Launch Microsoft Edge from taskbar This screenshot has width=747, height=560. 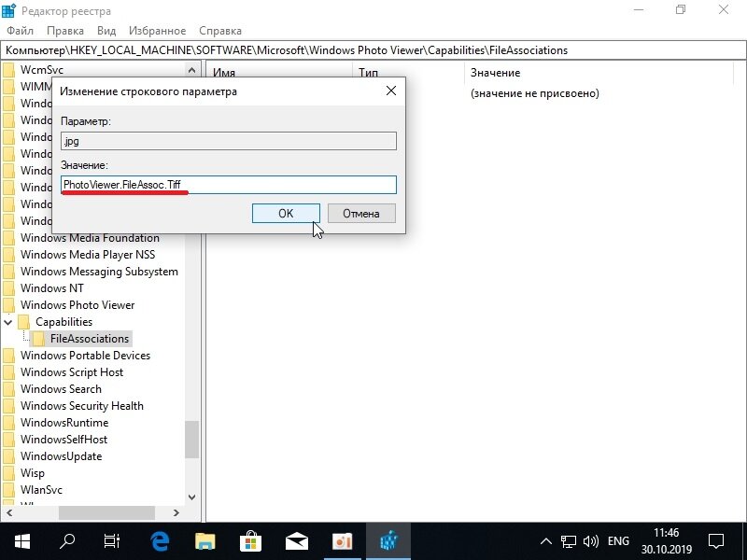(160, 541)
